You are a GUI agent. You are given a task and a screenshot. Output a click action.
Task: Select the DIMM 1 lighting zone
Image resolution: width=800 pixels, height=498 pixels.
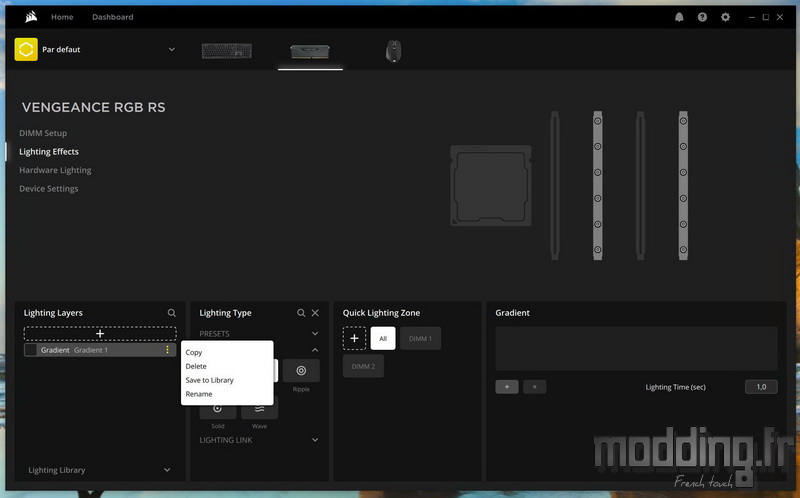tap(420, 338)
